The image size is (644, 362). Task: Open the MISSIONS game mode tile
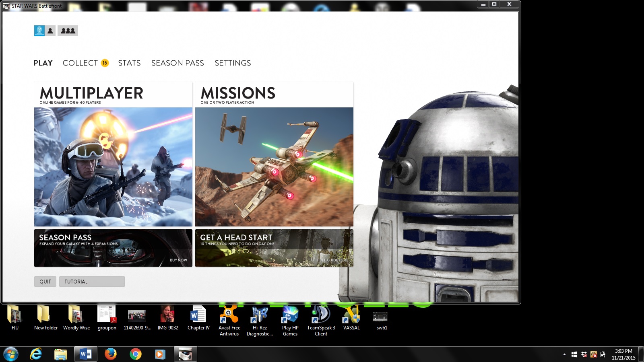click(x=274, y=154)
